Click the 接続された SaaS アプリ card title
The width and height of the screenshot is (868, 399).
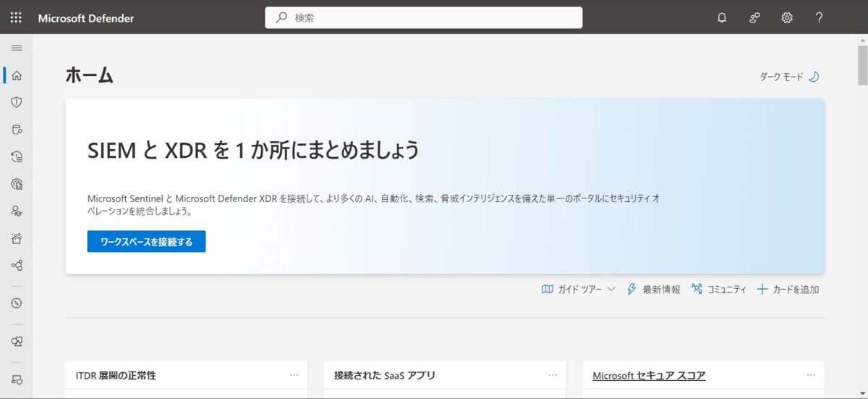click(385, 375)
